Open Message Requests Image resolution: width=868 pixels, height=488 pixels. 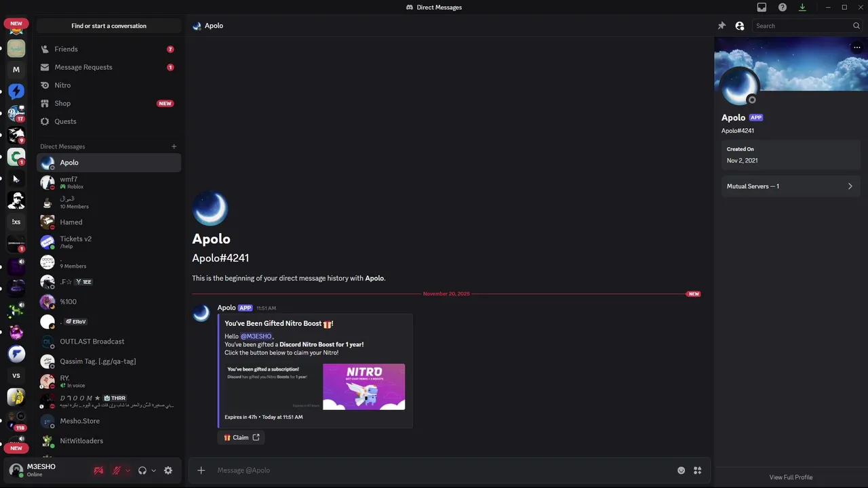108,67
